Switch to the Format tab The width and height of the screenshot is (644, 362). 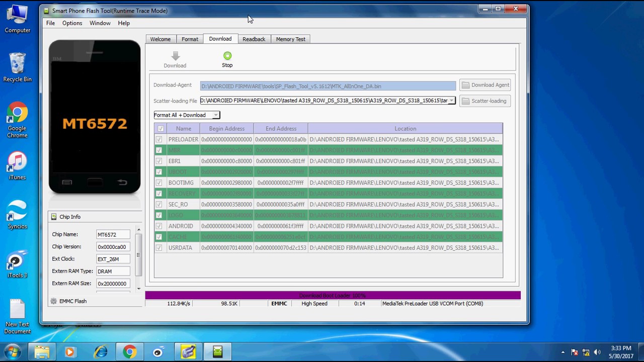190,39
